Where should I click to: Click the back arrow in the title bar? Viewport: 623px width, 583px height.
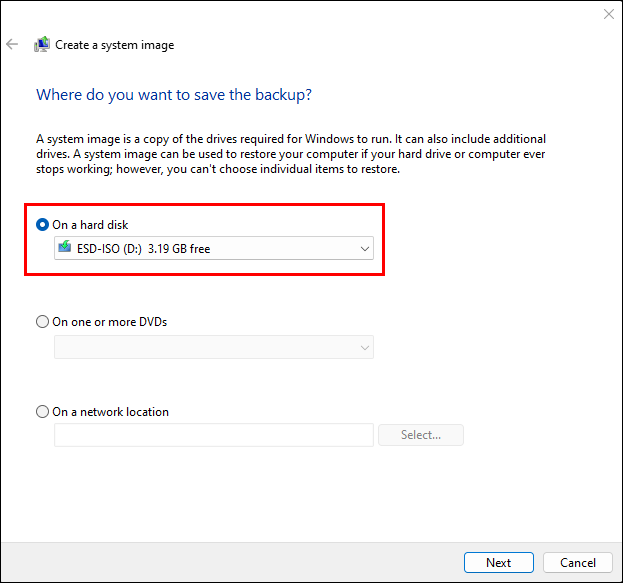point(12,44)
